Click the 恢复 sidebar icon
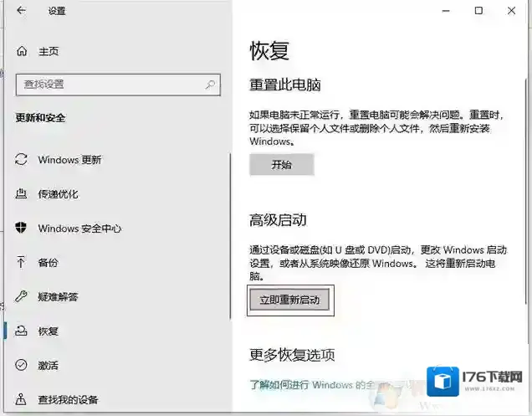This screenshot has width=532, height=416. point(21,331)
